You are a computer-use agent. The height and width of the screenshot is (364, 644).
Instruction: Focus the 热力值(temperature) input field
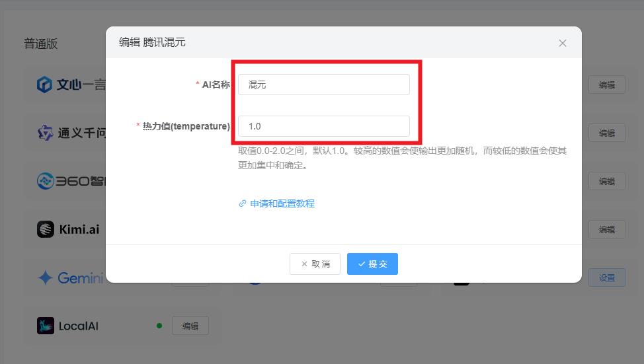(323, 126)
